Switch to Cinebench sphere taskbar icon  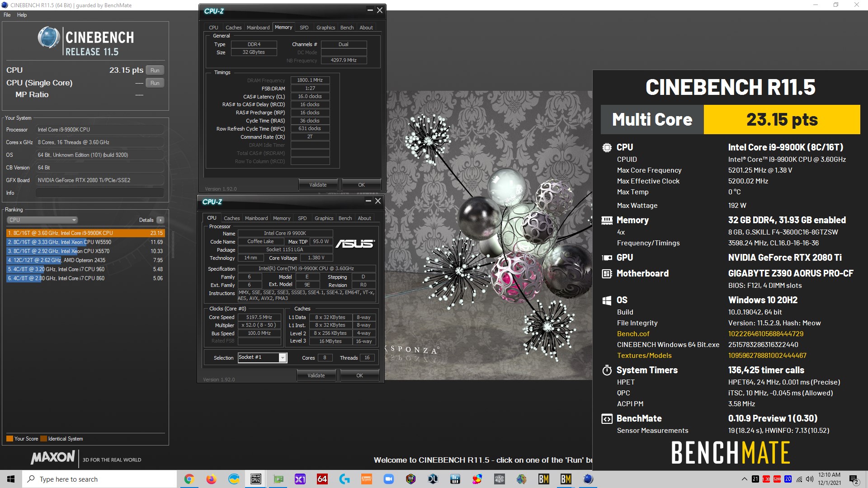pyautogui.click(x=588, y=479)
